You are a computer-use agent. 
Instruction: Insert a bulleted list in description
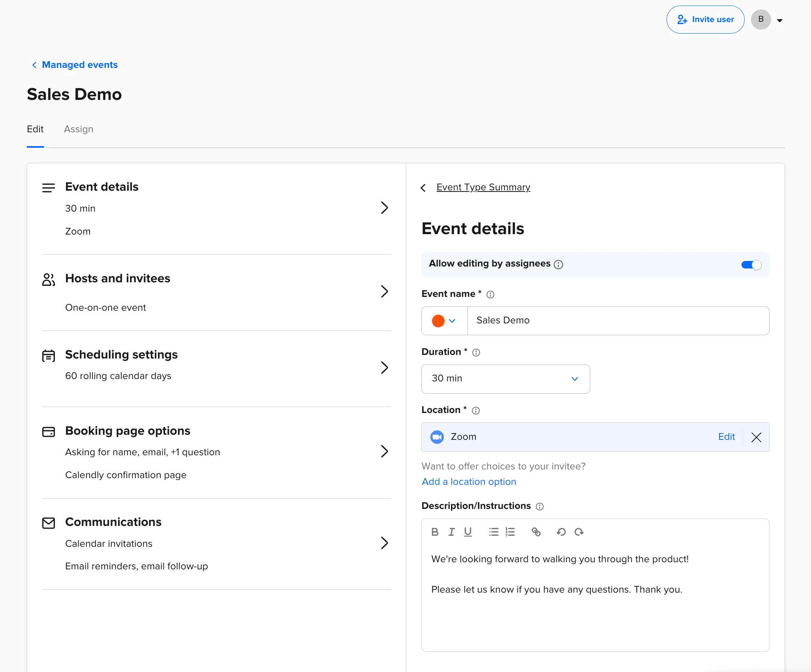point(494,532)
